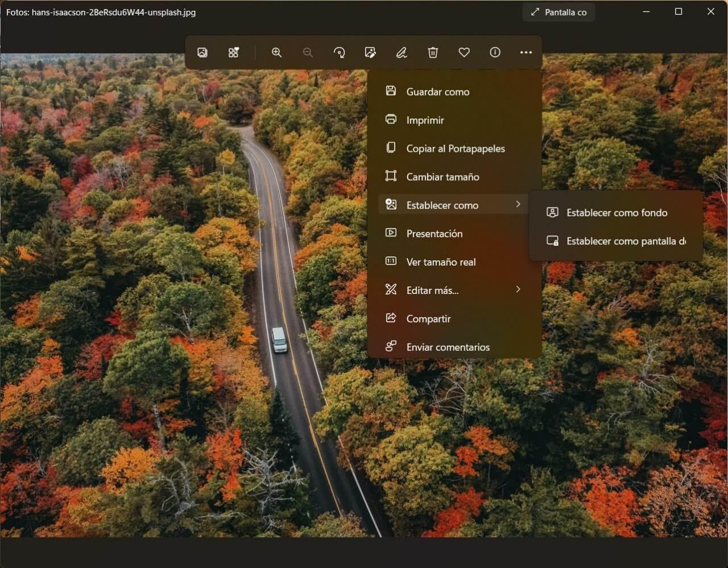The width and height of the screenshot is (728, 568).
Task: Click the rotate image icon
Action: point(339,52)
